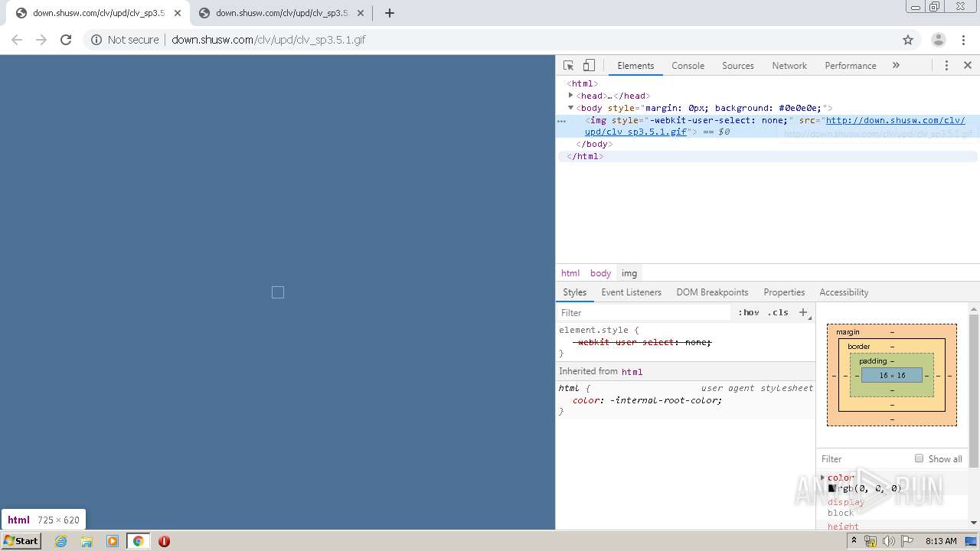The width and height of the screenshot is (980, 551).
Task: Click the html link in Inherited from
Action: (x=632, y=372)
